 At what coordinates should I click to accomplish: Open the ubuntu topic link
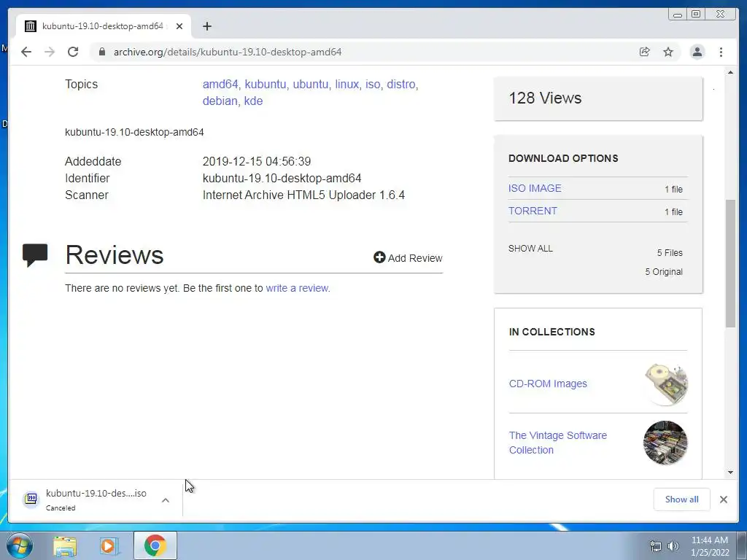(x=311, y=85)
